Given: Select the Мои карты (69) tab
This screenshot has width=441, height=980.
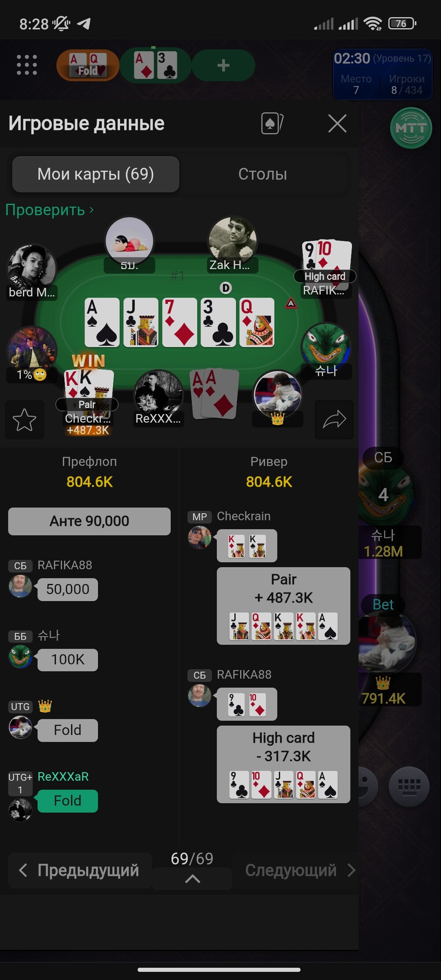Looking at the screenshot, I should pos(96,174).
